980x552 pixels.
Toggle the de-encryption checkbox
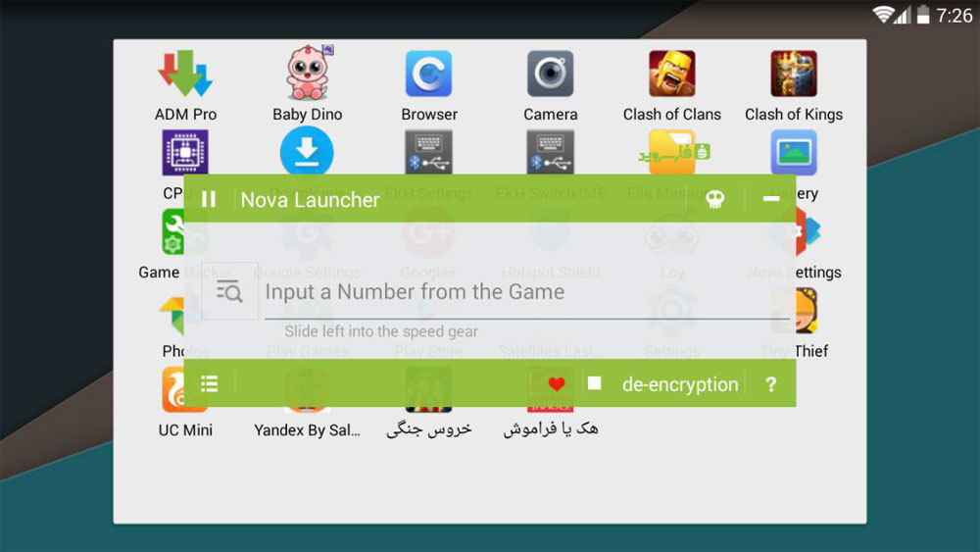point(595,383)
